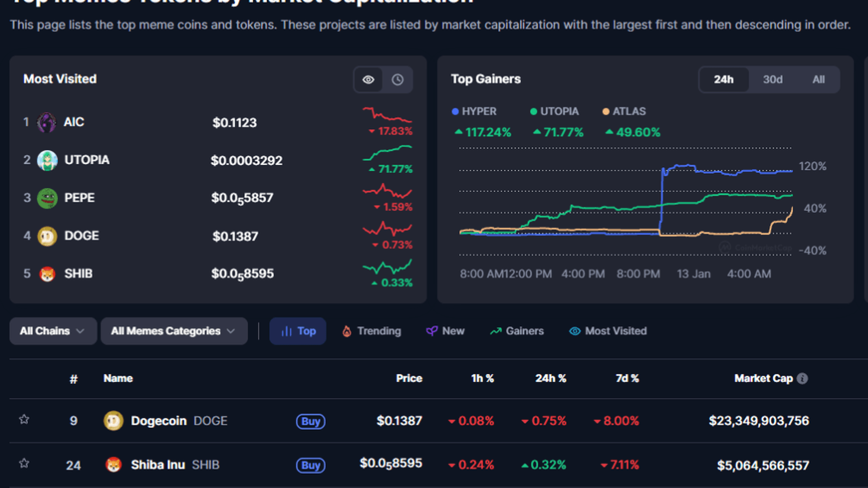Screen dimensions: 868x488
Task: Star Shiba Inu for the watchlist
Action: coord(24,464)
